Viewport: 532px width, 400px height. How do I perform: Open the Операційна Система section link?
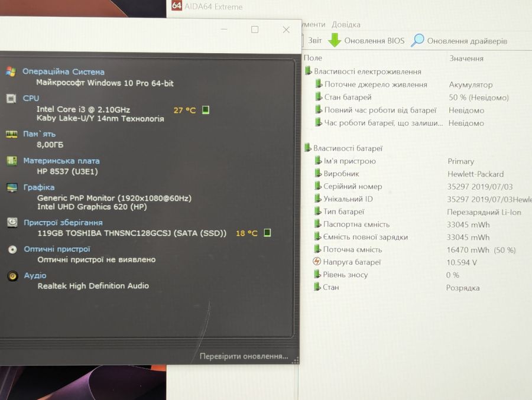63,72
